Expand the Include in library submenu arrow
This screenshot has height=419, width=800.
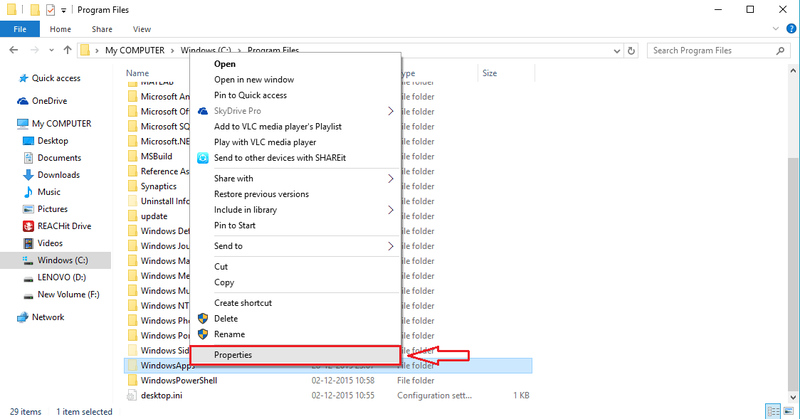pos(390,210)
